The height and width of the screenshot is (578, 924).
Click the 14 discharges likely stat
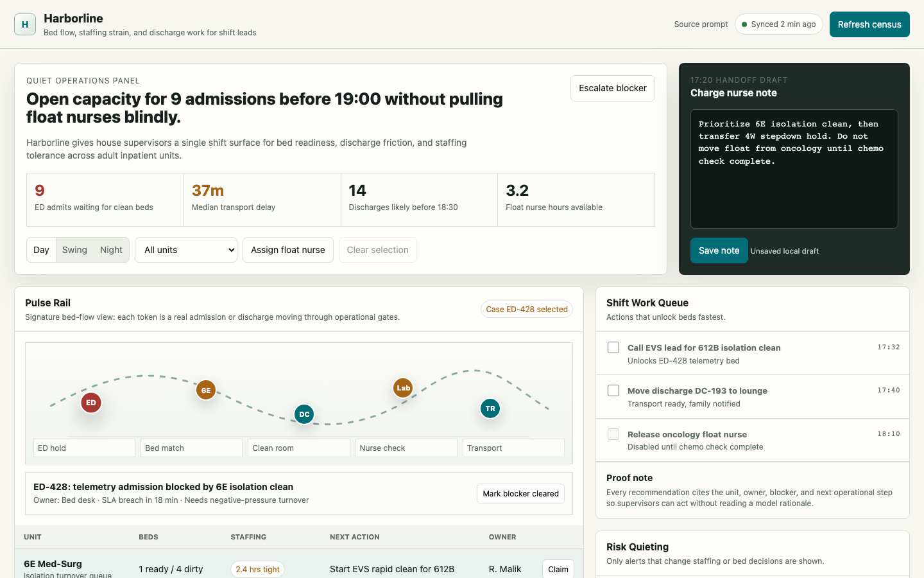pyautogui.click(x=420, y=200)
